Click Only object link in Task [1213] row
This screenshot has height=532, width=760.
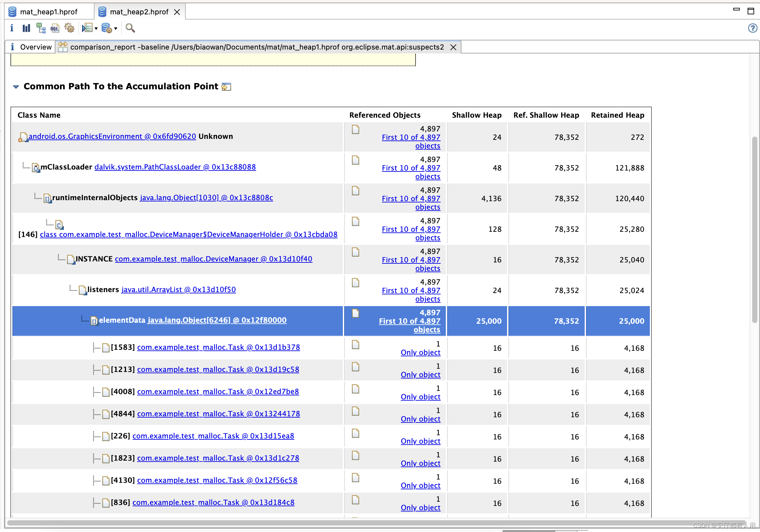[x=420, y=375]
